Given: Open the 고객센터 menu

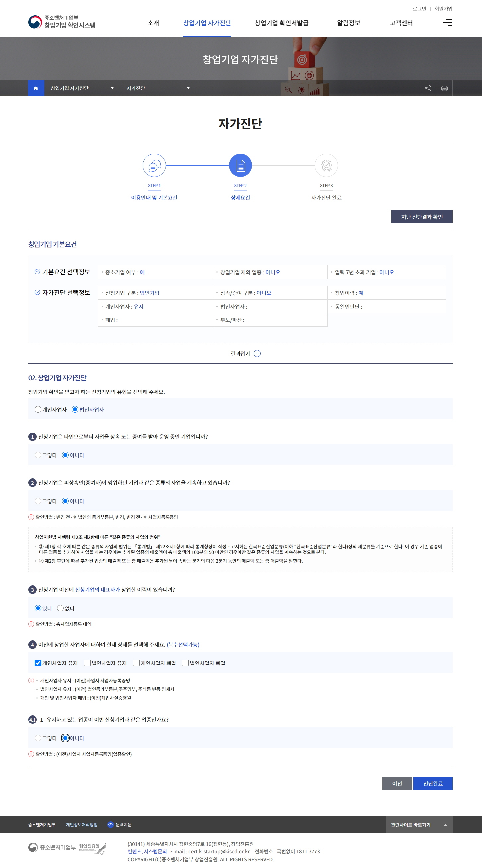Looking at the screenshot, I should (x=401, y=23).
